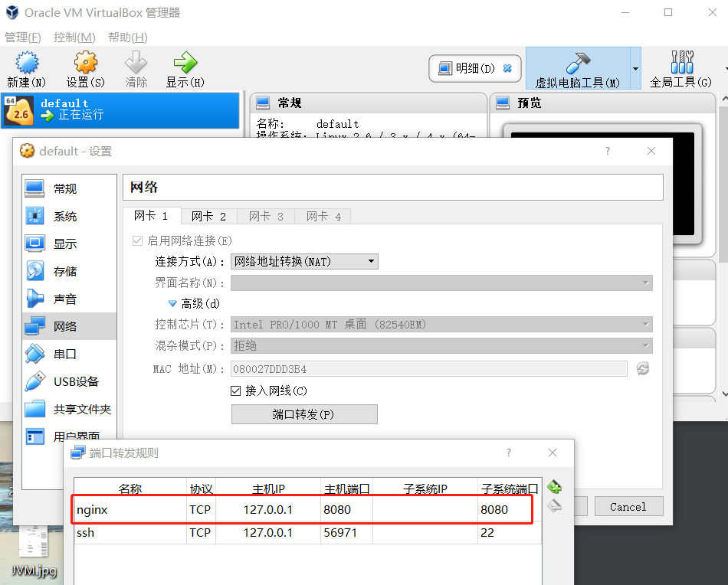This screenshot has height=585, width=728.
Task: Switch to Adapter 3 (网卡 3) tab
Action: (266, 216)
